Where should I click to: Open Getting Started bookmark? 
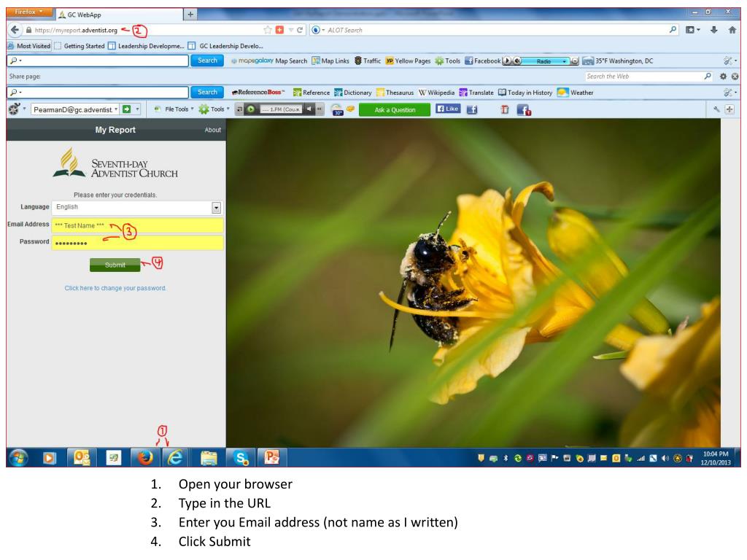tap(80, 46)
